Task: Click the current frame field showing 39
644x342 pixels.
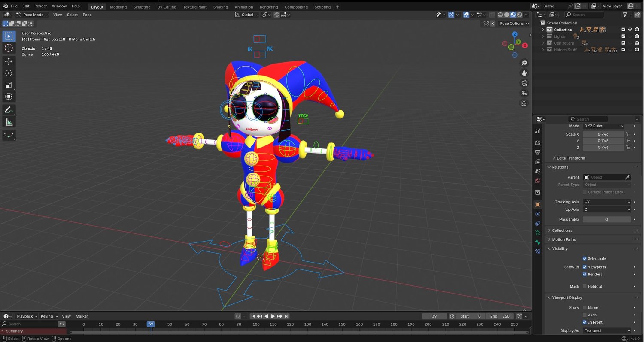Action: click(434, 316)
